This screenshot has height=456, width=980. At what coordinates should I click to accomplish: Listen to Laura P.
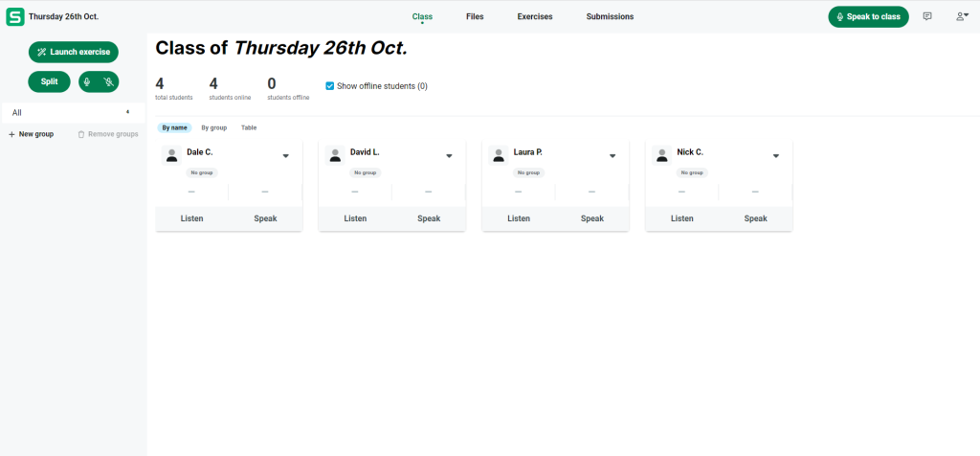pyautogui.click(x=519, y=218)
